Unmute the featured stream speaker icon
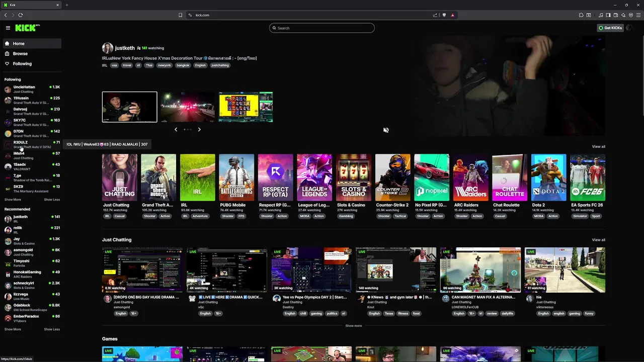Screen dimensions: 644x362 [x=386, y=130]
